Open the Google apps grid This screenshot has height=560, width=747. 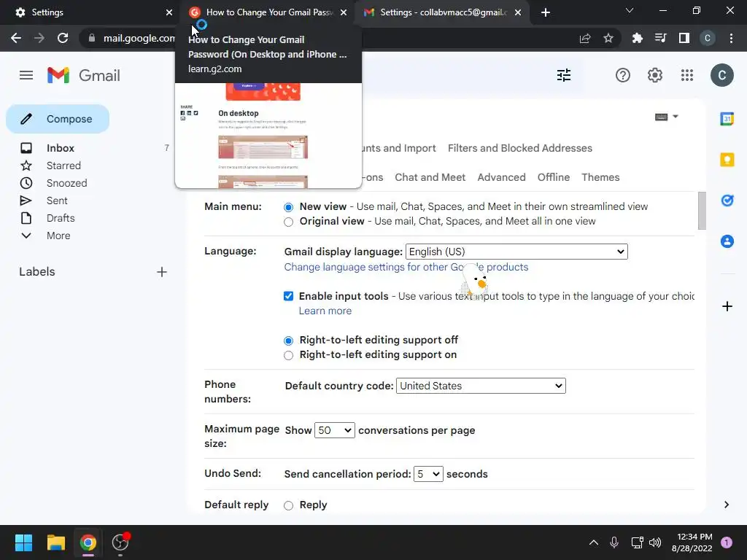click(x=687, y=75)
